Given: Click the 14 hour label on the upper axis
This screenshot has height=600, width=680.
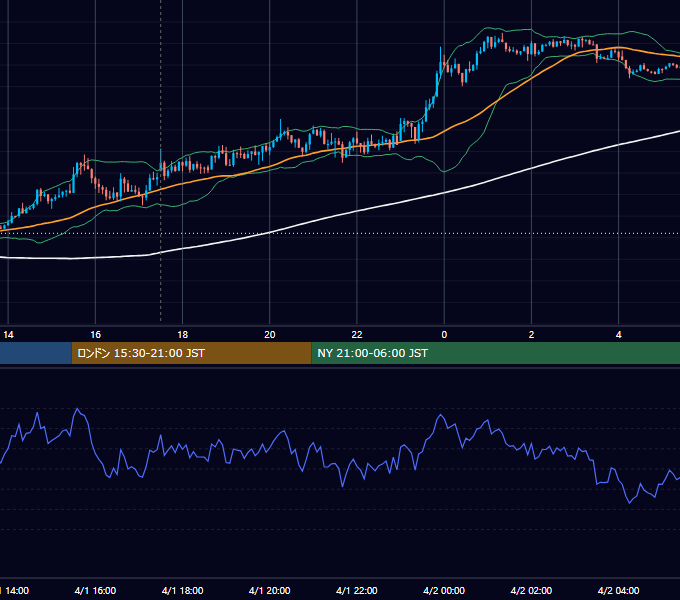Looking at the screenshot, I should [x=8, y=335].
